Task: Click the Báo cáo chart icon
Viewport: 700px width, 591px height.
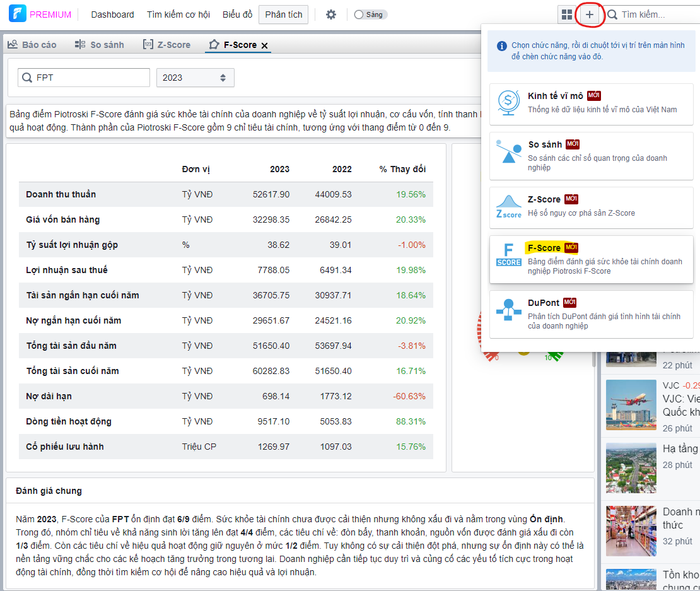Action: click(13, 44)
